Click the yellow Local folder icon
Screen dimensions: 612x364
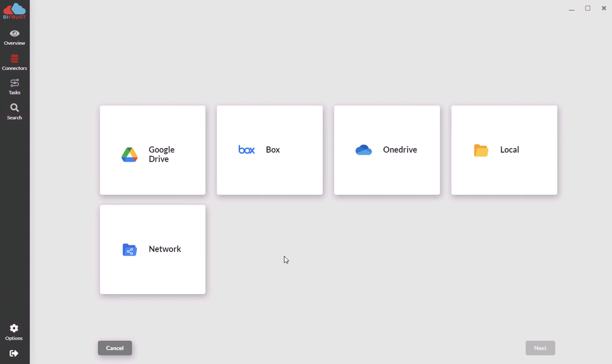[481, 150]
